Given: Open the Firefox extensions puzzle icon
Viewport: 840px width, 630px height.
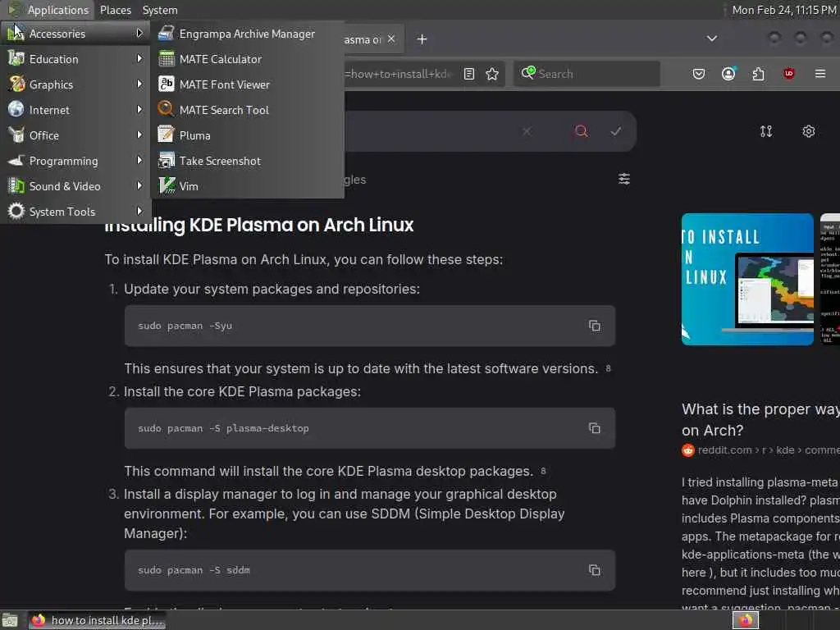Looking at the screenshot, I should [758, 74].
